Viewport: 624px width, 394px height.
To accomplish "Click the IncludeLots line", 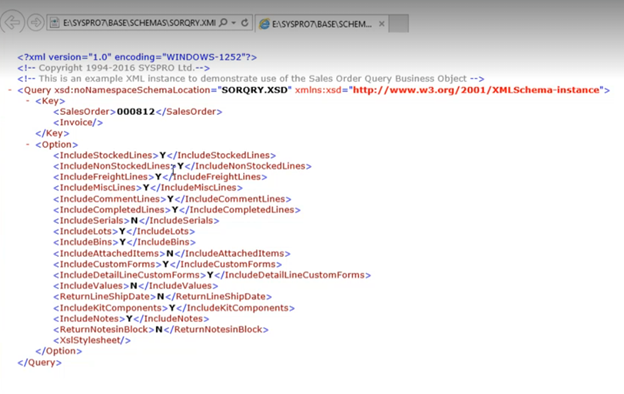I will tap(124, 231).
